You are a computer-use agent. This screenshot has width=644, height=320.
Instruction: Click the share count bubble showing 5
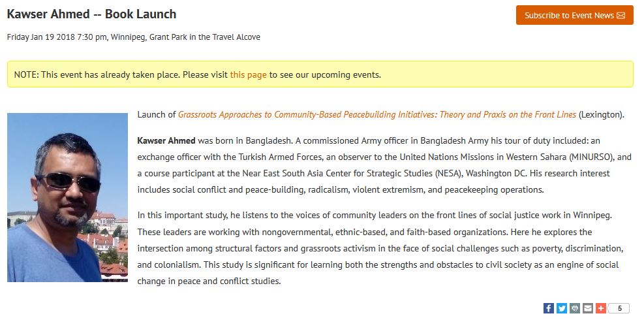click(x=619, y=308)
